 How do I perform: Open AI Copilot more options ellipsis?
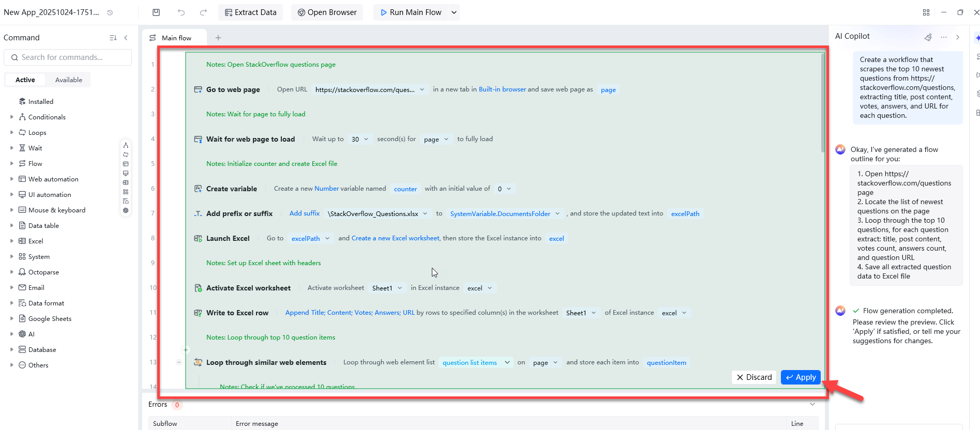coord(944,37)
